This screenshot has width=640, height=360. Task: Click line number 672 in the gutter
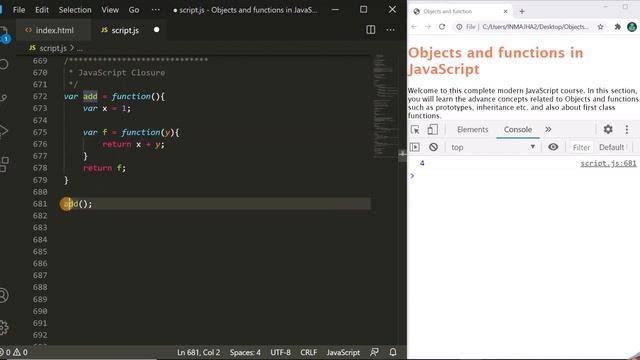[40, 97]
